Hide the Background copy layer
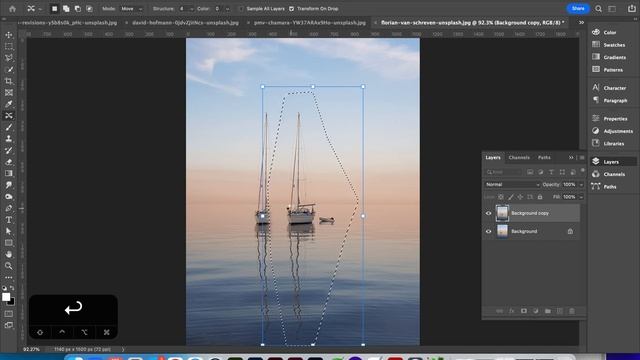The width and height of the screenshot is (640, 360). click(489, 213)
